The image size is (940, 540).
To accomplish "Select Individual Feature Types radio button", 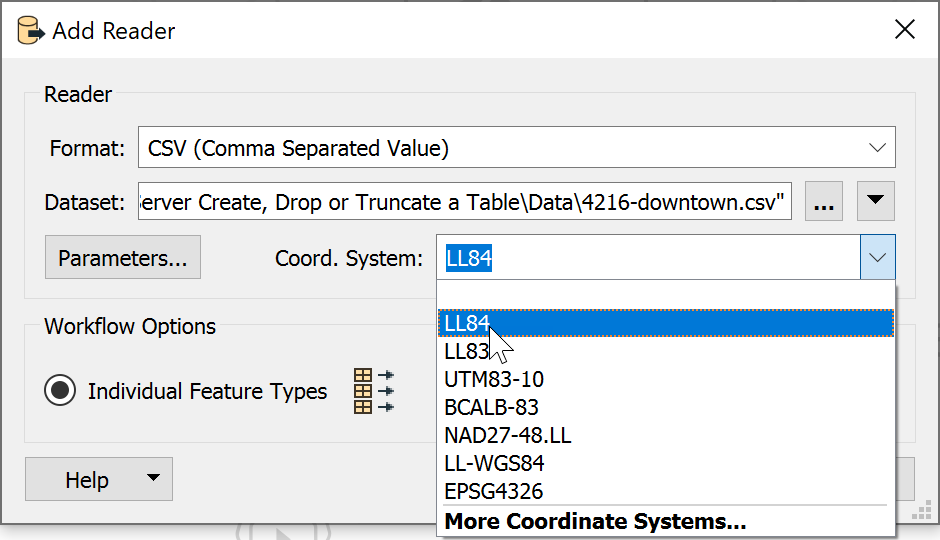I will point(60,390).
